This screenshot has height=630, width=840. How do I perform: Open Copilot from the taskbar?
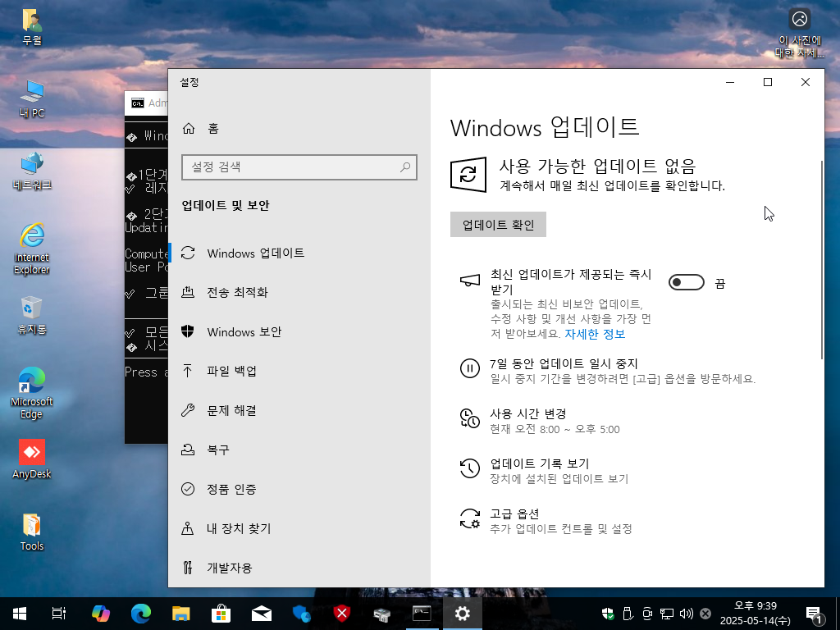click(x=101, y=614)
